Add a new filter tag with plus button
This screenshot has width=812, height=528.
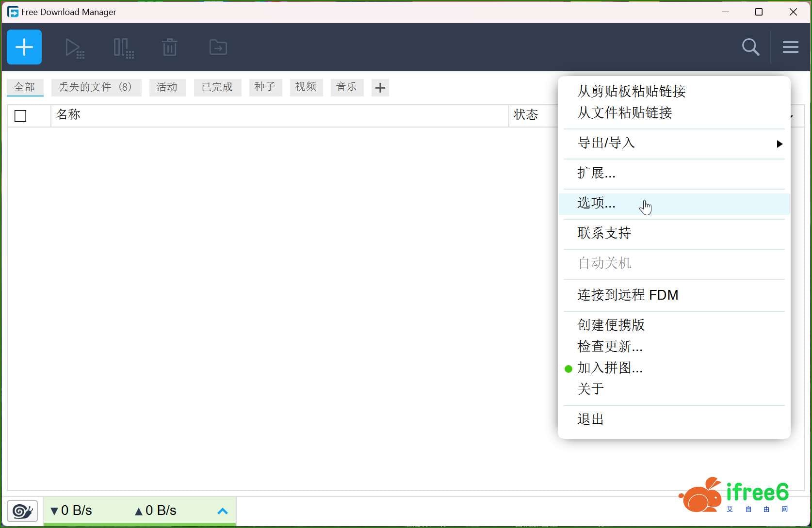(x=380, y=88)
